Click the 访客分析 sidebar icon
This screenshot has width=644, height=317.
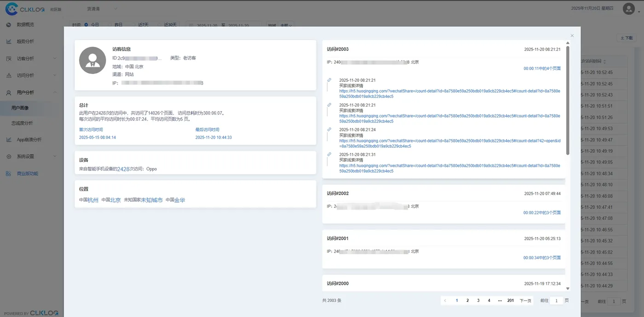[9, 58]
